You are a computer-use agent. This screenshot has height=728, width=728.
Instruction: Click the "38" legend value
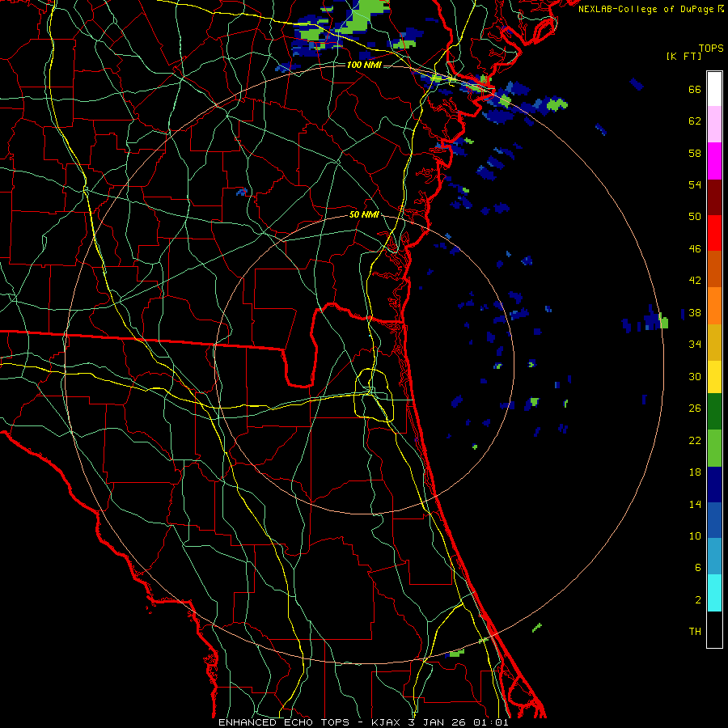695,312
